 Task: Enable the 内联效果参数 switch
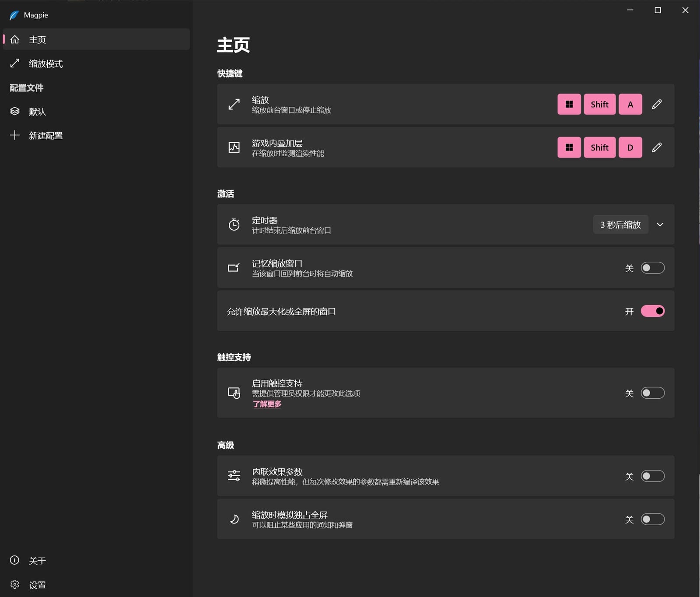click(x=652, y=476)
